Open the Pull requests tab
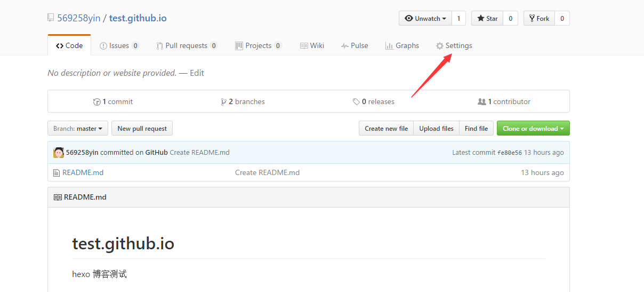The image size is (644, 292). [186, 46]
